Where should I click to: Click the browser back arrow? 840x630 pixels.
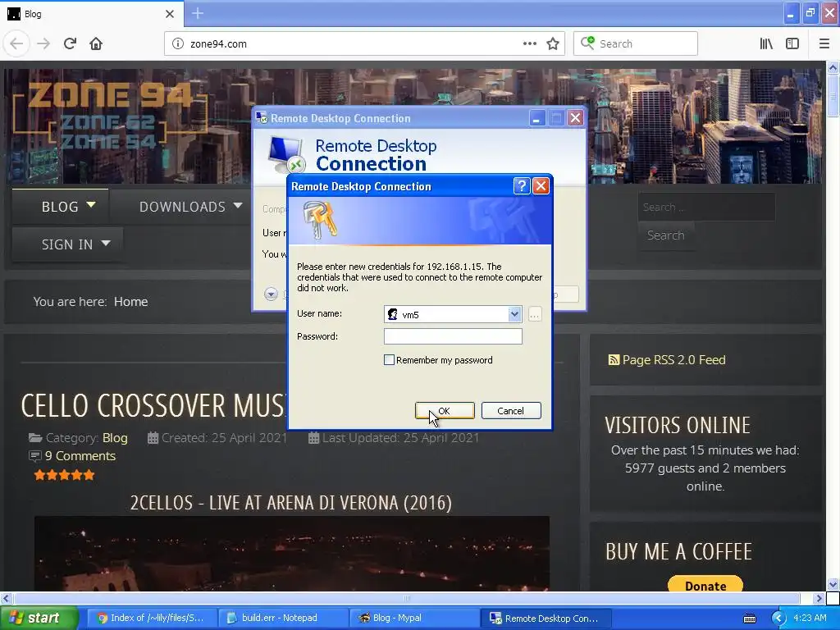tap(16, 43)
